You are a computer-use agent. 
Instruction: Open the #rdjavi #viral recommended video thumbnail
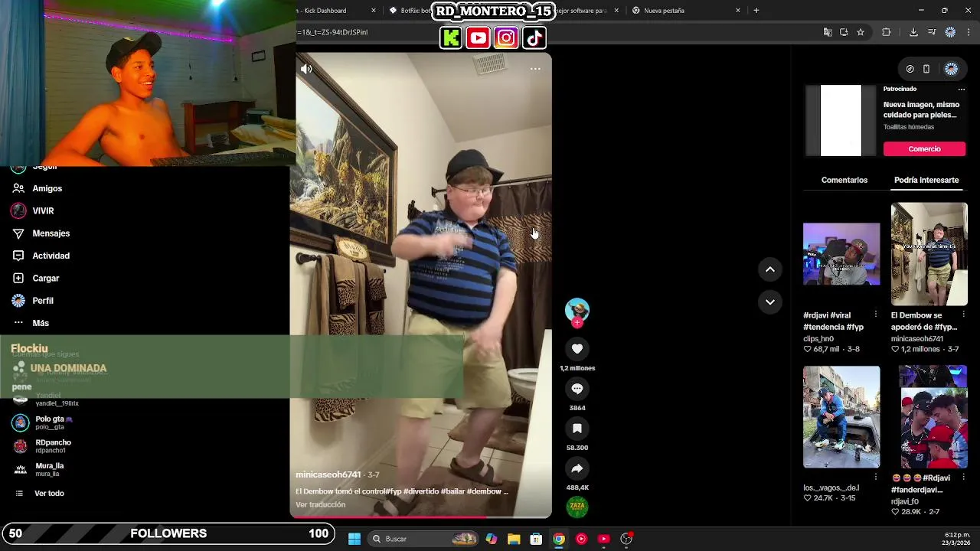click(x=841, y=254)
